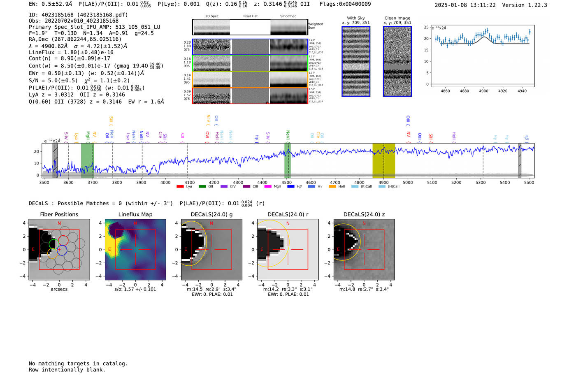The width and height of the screenshot is (576, 392).
Task: Open the DECaLS(24.0) z cutout
Action: (364, 249)
